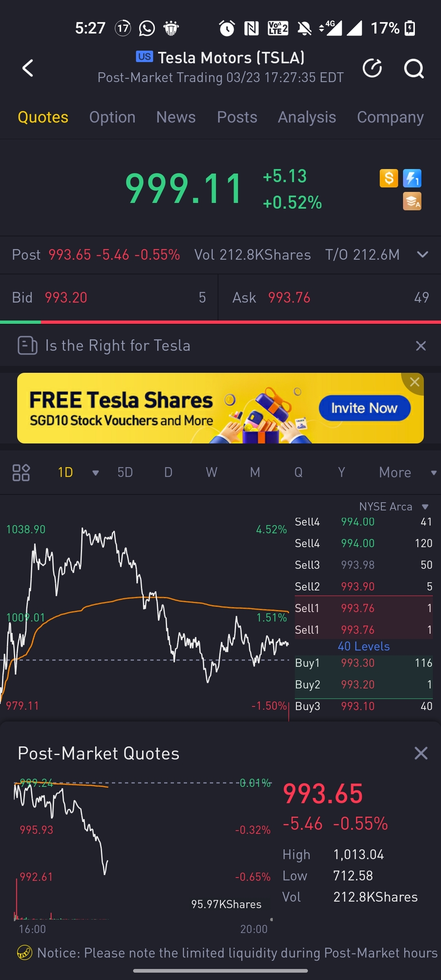
Task: Tap the orange dollar sign badge
Action: [388, 178]
